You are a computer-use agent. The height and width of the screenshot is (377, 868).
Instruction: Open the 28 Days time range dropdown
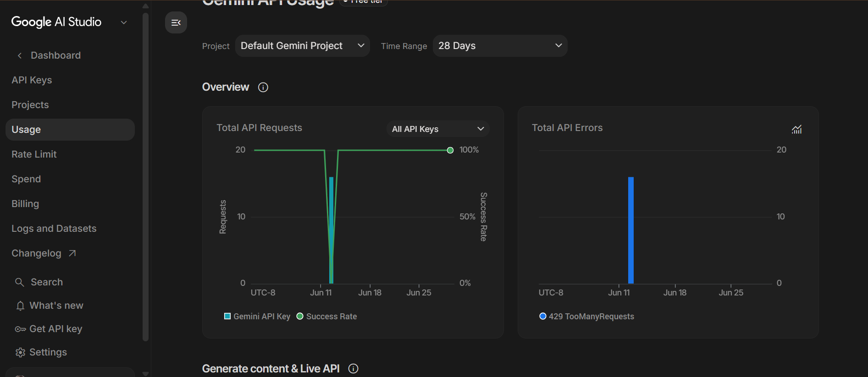click(500, 46)
